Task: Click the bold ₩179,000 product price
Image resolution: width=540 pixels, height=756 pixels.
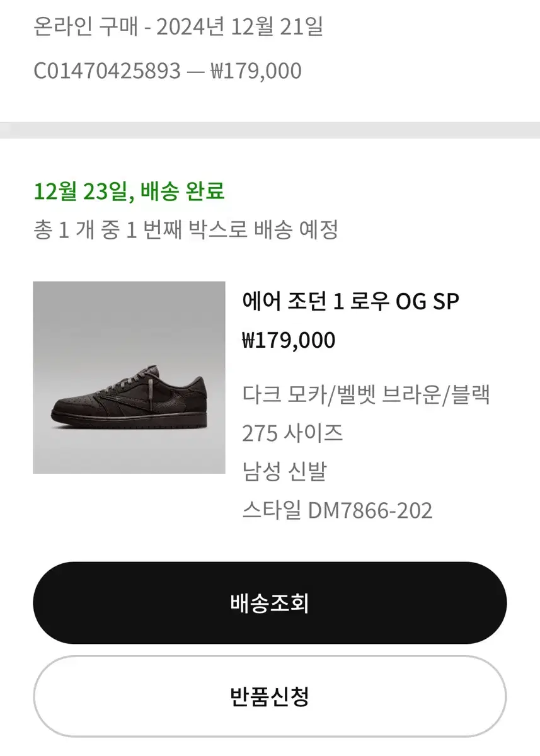Action: (x=289, y=341)
